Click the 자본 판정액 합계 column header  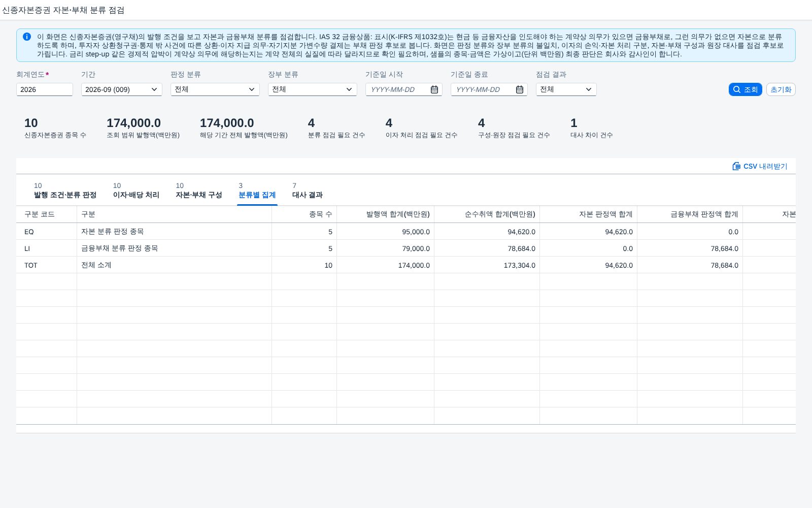pos(589,214)
